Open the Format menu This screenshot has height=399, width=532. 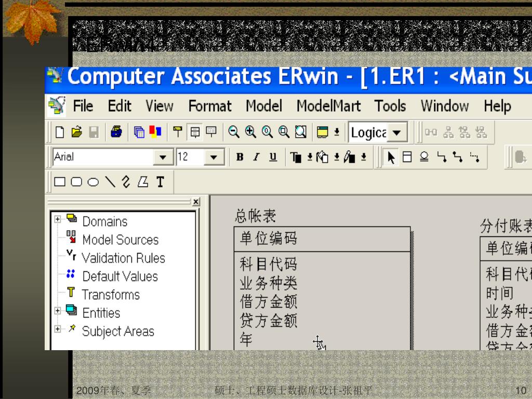coord(210,106)
